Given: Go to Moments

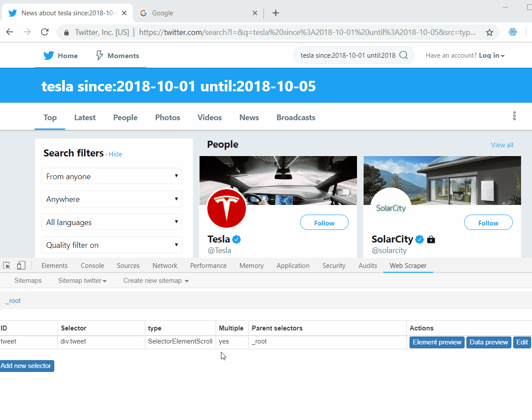Looking at the screenshot, I should tap(117, 56).
